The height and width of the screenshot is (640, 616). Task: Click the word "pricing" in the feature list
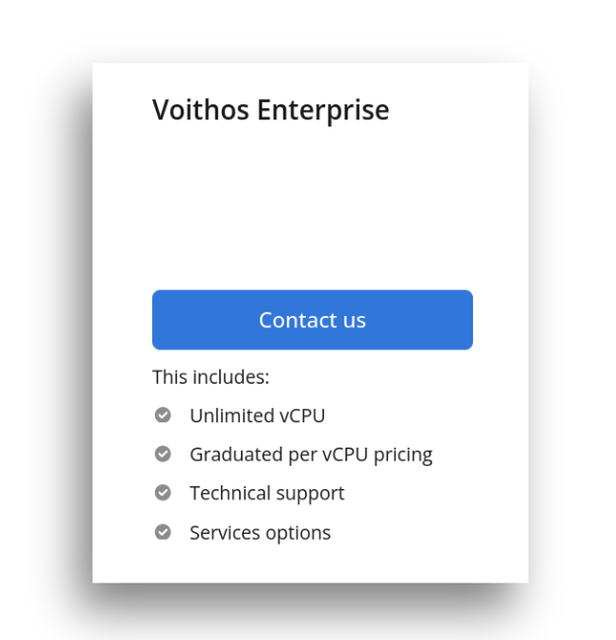[x=401, y=455]
